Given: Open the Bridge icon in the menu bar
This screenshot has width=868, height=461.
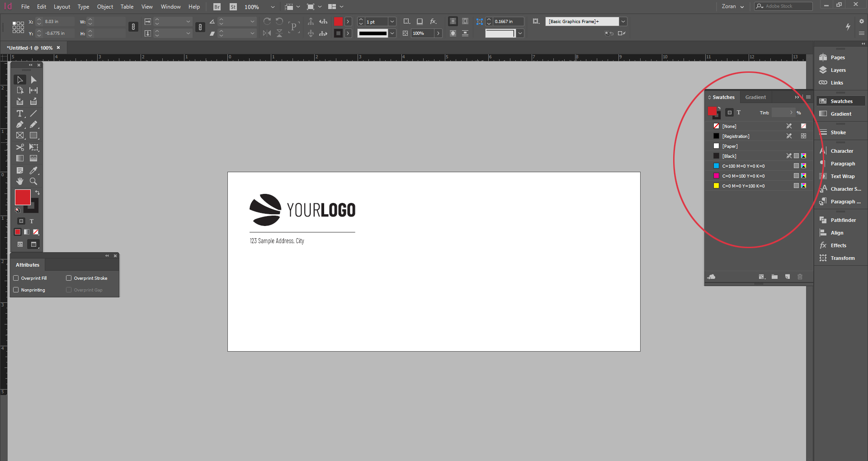Looking at the screenshot, I should 217,7.
